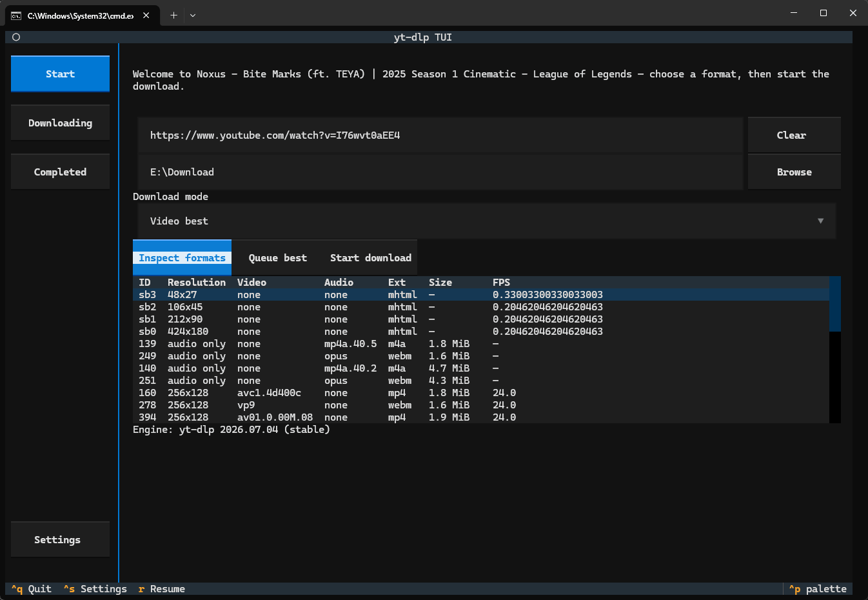Click the Video column header
The height and width of the screenshot is (600, 868).
coord(252,283)
